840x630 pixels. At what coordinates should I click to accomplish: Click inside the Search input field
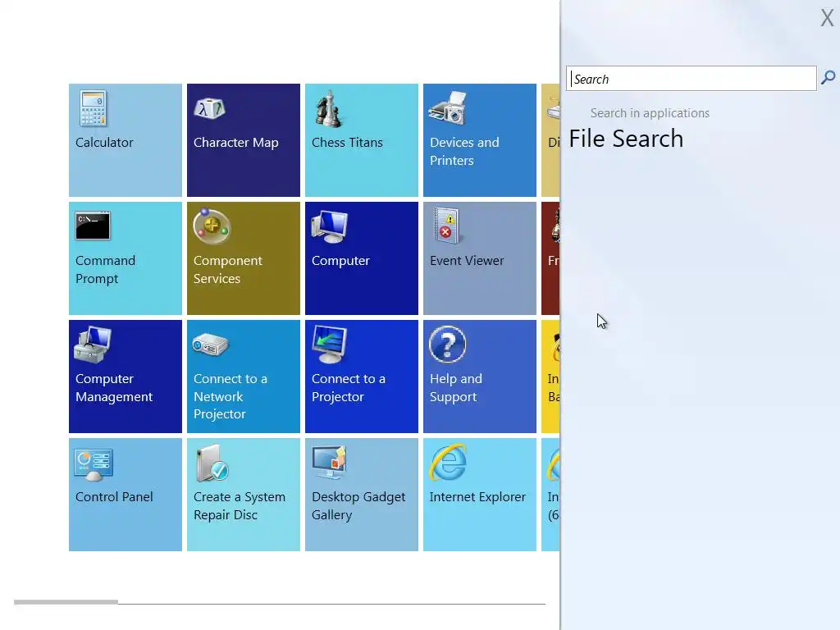[x=691, y=79]
